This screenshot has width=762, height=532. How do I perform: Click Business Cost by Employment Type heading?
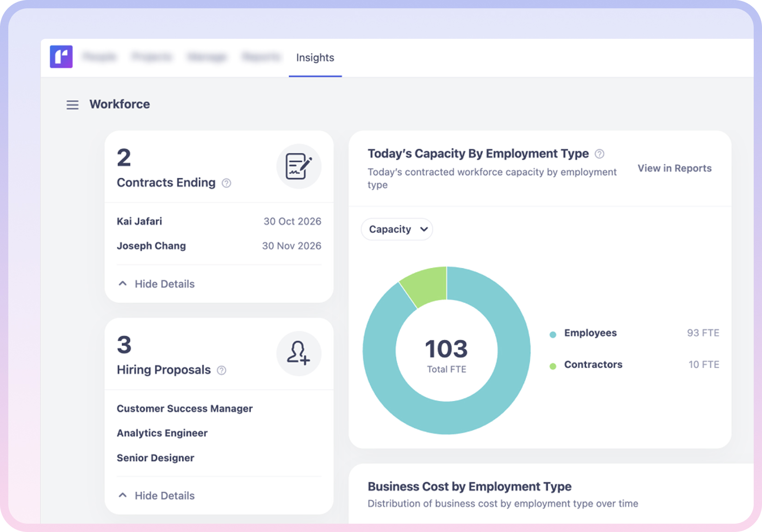click(469, 486)
